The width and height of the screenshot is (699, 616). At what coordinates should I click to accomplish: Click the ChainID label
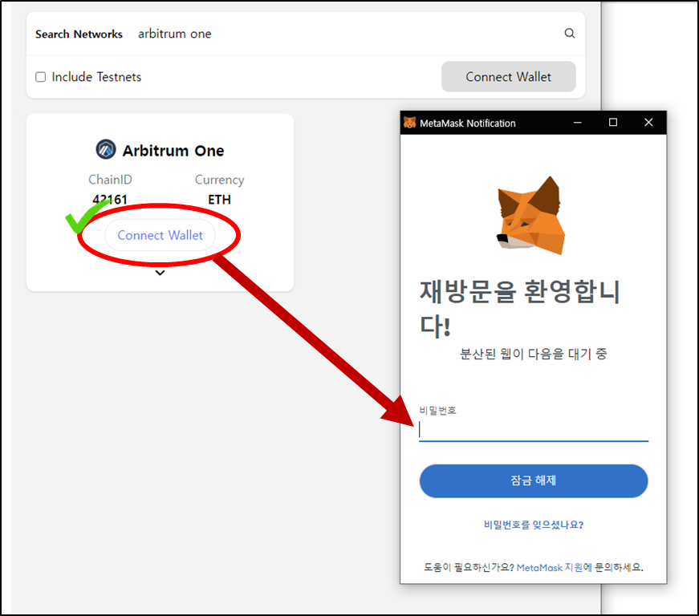tap(110, 180)
